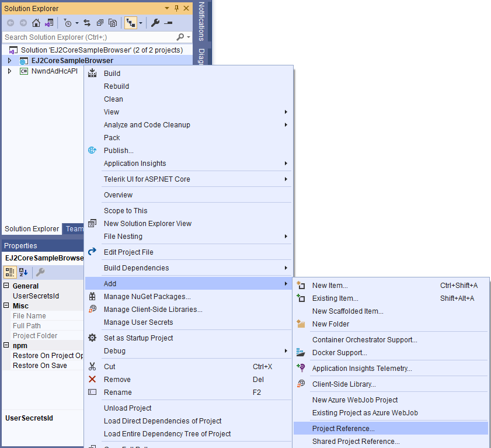Click Collapse All icon in toolbar
Viewport: 491px width, 448px height.
[100, 23]
